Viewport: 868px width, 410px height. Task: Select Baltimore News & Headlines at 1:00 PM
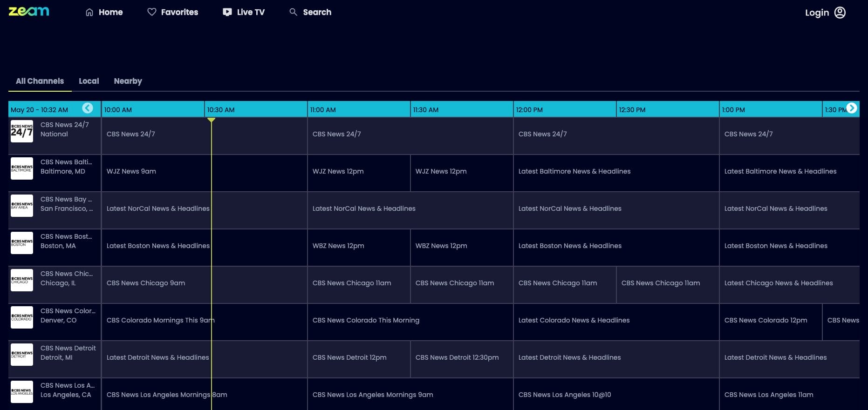click(x=790, y=173)
